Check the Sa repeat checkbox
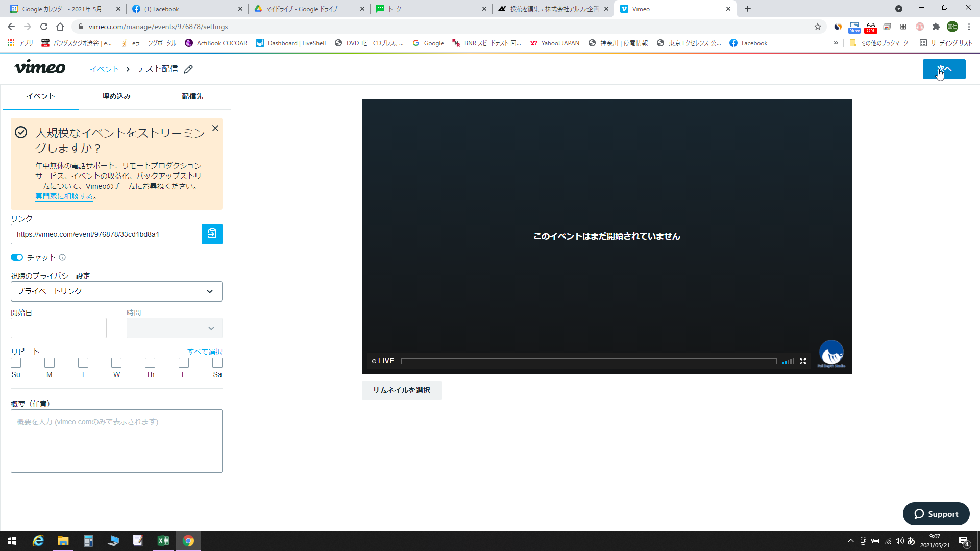Image resolution: width=980 pixels, height=551 pixels. click(x=217, y=363)
